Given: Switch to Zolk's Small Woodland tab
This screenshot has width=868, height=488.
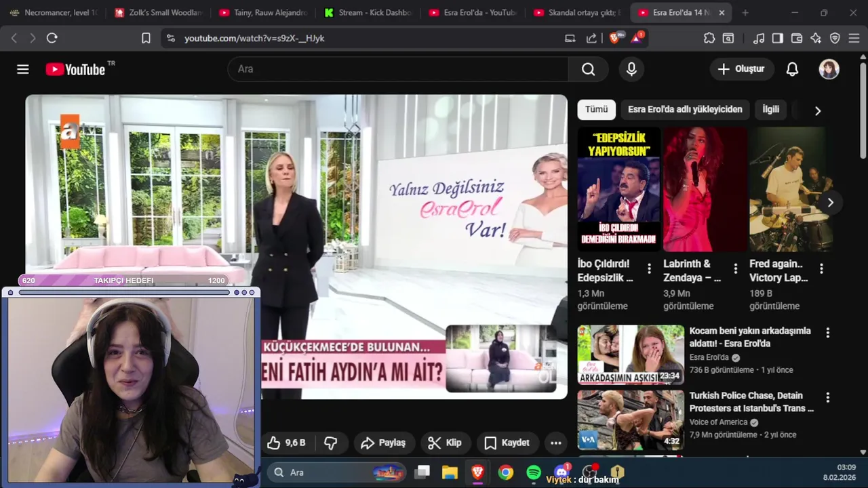Looking at the screenshot, I should point(159,13).
